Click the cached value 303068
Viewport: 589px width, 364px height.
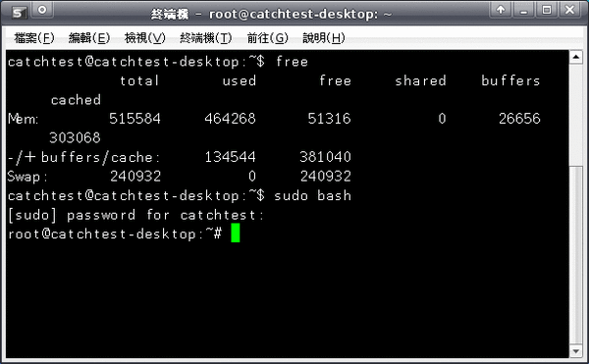coord(75,137)
